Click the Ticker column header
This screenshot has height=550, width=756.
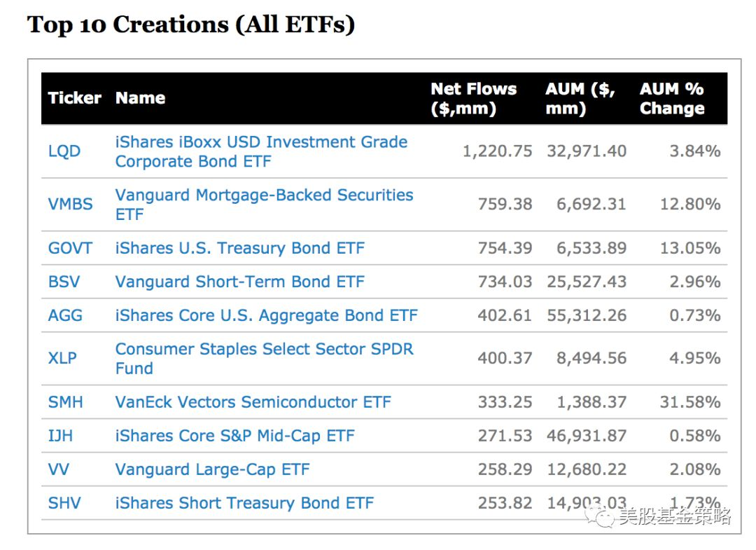pyautogui.click(x=75, y=98)
